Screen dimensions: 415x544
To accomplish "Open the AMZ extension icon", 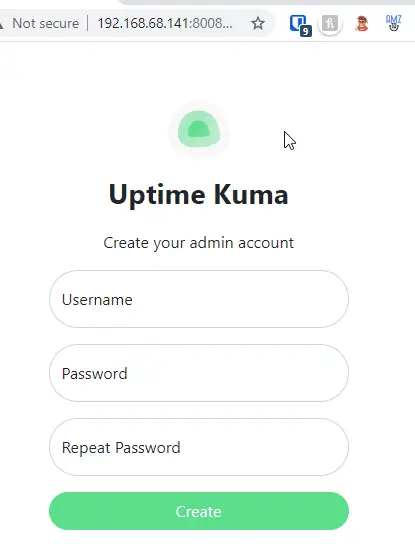I will (393, 23).
